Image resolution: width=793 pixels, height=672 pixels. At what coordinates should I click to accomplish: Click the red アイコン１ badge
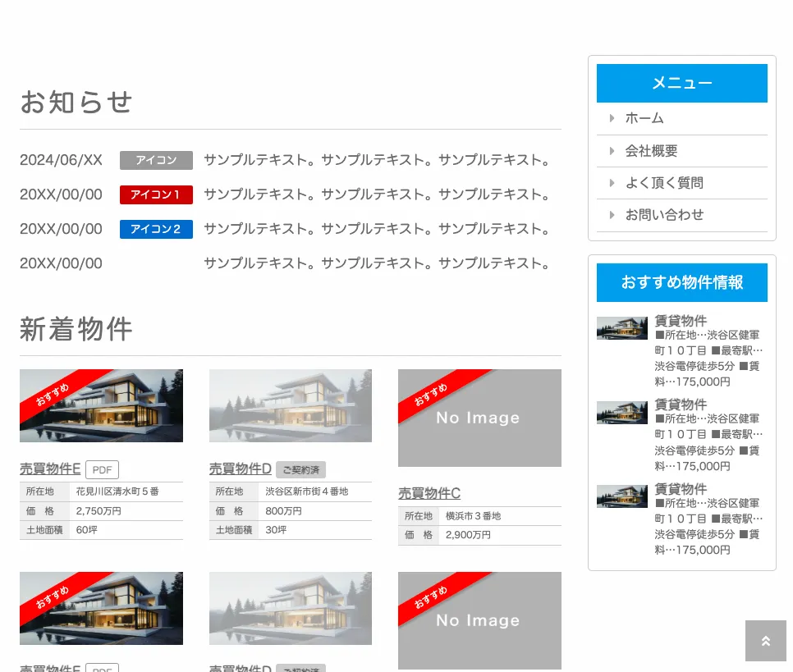(x=156, y=194)
